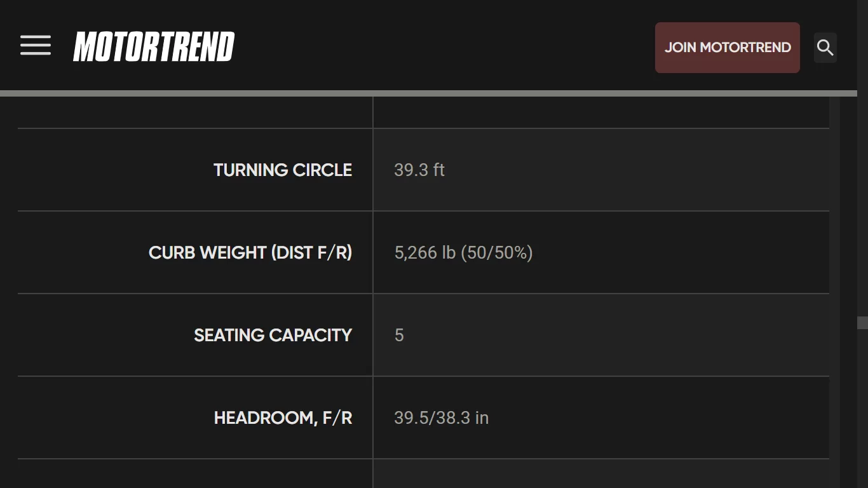
Task: Open the hamburger navigation menu
Action: click(36, 45)
